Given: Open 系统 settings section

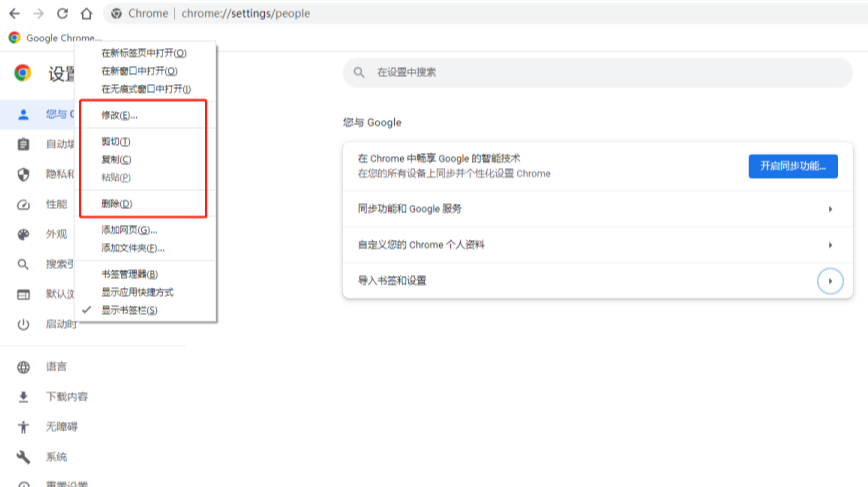Looking at the screenshot, I should (56, 457).
